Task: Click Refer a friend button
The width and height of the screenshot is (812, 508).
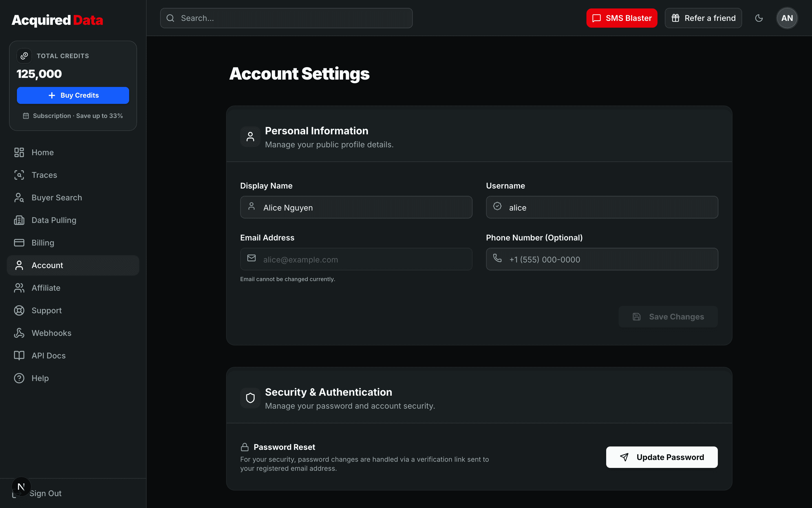Action: (x=703, y=18)
